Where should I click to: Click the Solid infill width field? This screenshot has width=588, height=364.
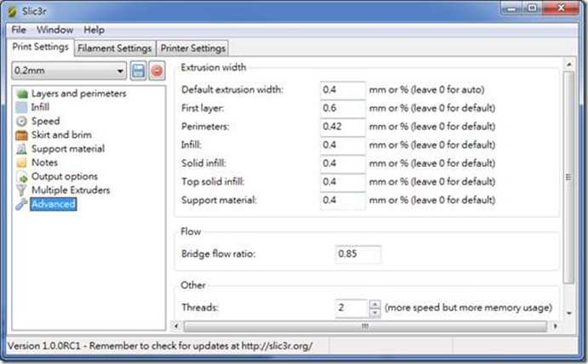point(343,163)
